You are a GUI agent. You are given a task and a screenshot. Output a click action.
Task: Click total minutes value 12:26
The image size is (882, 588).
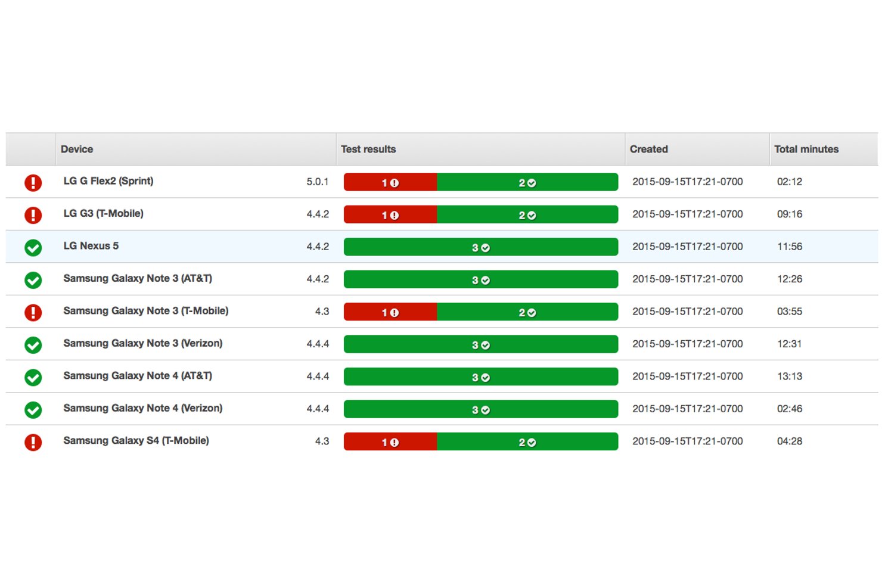pyautogui.click(x=790, y=279)
